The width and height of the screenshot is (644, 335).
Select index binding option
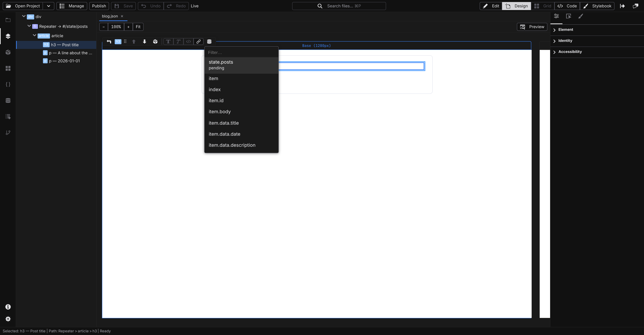(x=241, y=90)
